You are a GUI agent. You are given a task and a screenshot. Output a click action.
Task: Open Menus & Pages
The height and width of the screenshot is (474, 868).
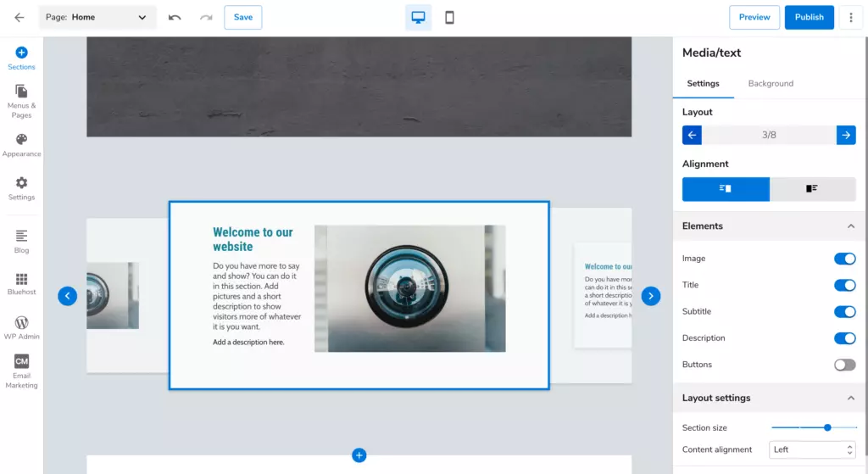coord(21,102)
